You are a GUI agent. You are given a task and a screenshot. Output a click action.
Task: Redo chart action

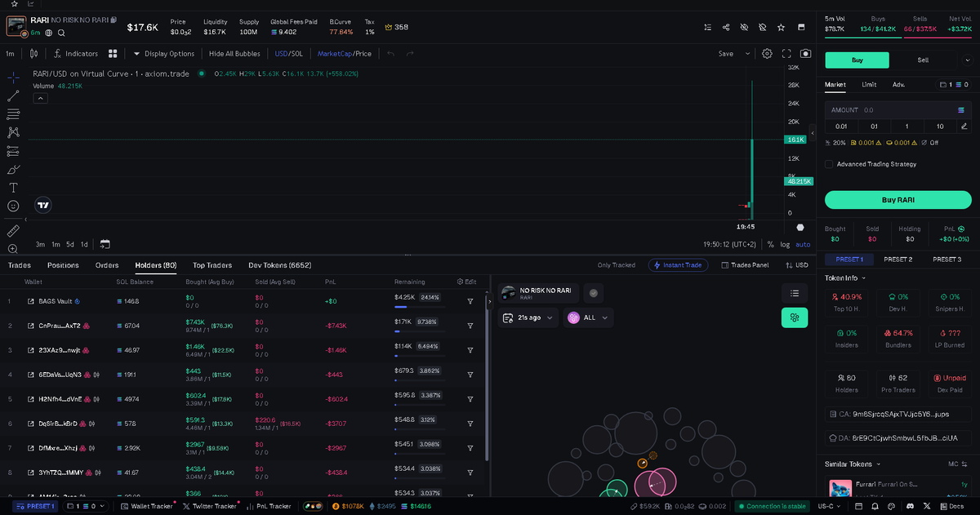tap(410, 54)
